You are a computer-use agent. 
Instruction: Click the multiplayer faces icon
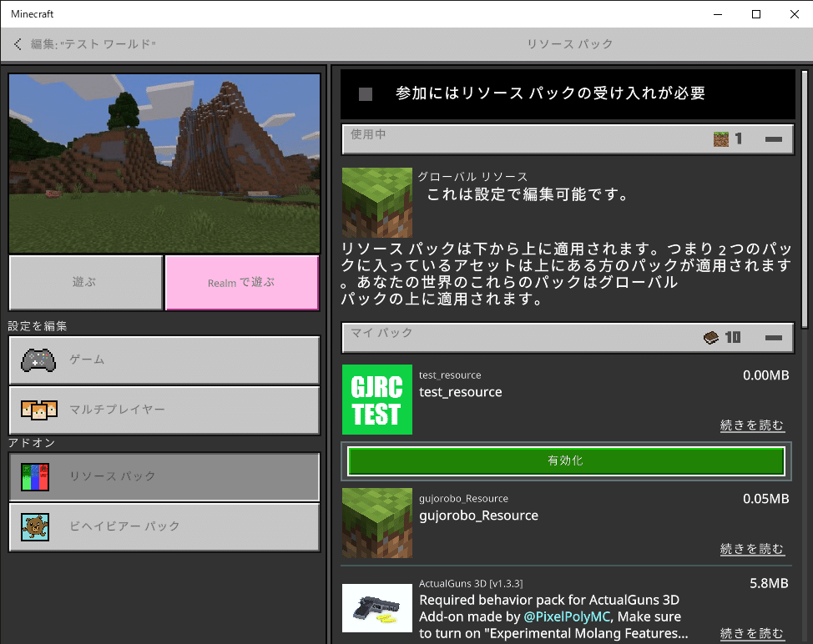point(39,410)
